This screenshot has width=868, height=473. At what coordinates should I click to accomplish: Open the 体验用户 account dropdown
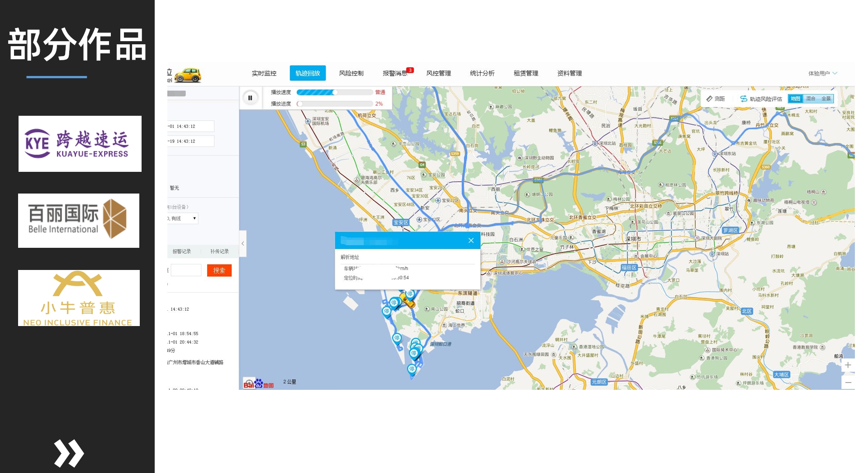tap(822, 73)
